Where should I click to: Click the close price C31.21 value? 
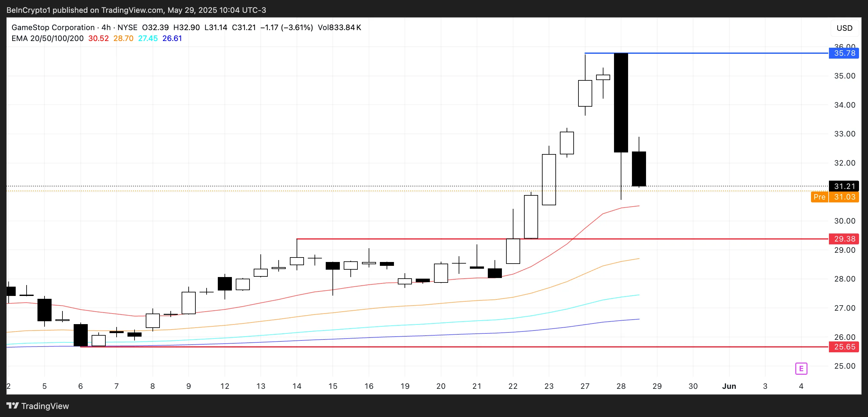click(244, 28)
